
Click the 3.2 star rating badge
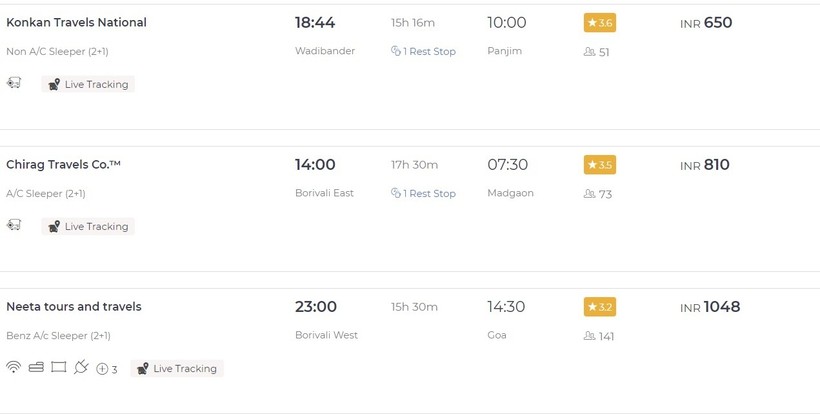599,307
